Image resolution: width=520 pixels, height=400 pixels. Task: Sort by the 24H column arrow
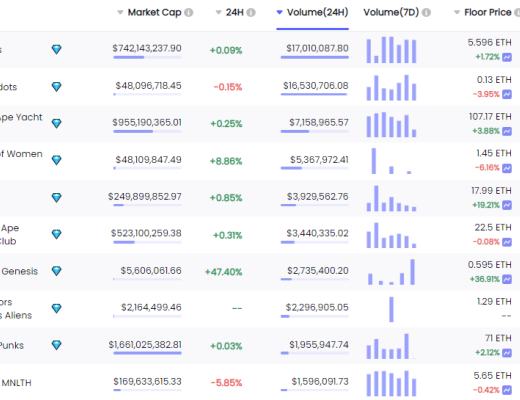click(218, 13)
